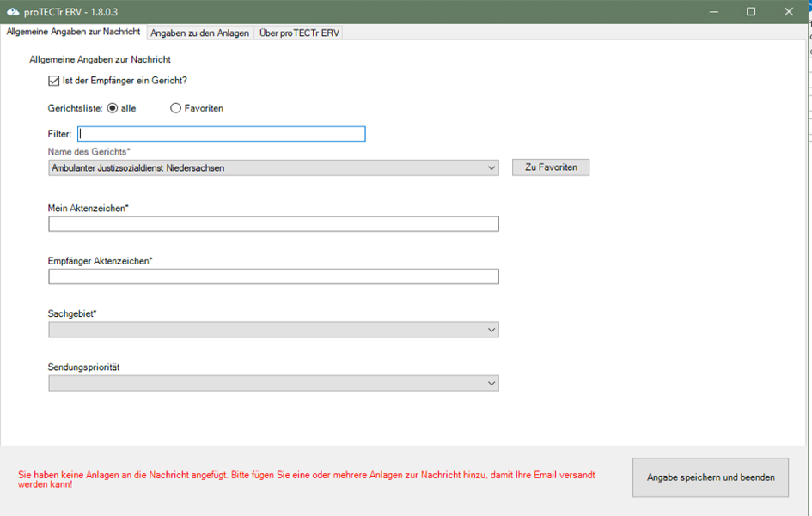Viewport: 812px width, 516px height.
Task: Maximize the proTECTr ERV window
Action: (751, 11)
